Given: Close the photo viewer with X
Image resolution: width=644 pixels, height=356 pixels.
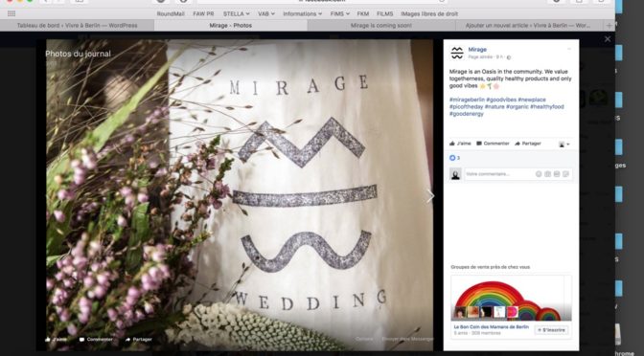Looking at the screenshot, I should pos(608,39).
